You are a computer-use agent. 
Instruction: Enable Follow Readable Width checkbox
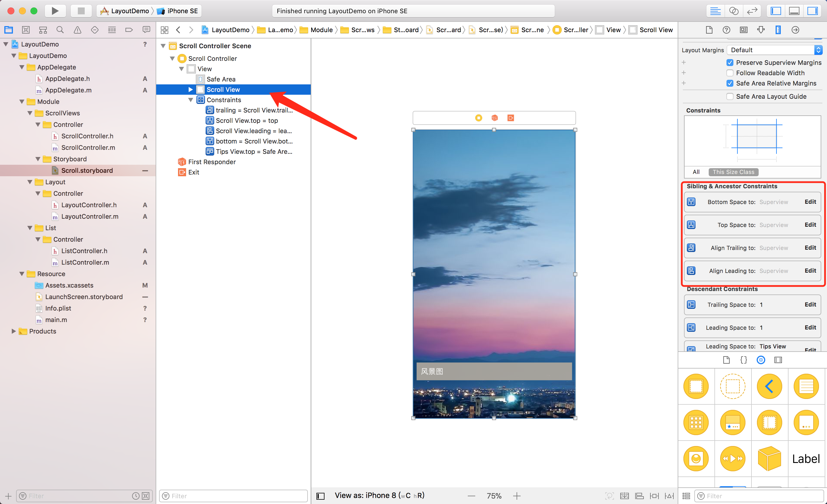[x=730, y=73]
